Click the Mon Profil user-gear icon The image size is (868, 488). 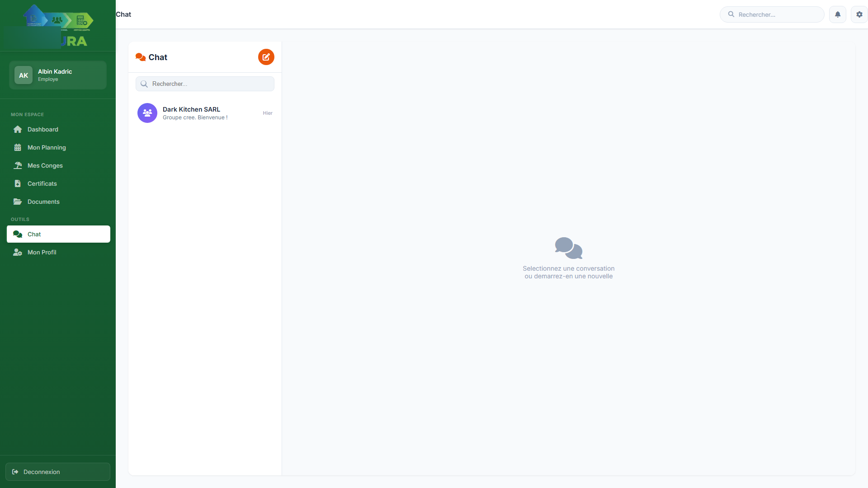point(18,253)
